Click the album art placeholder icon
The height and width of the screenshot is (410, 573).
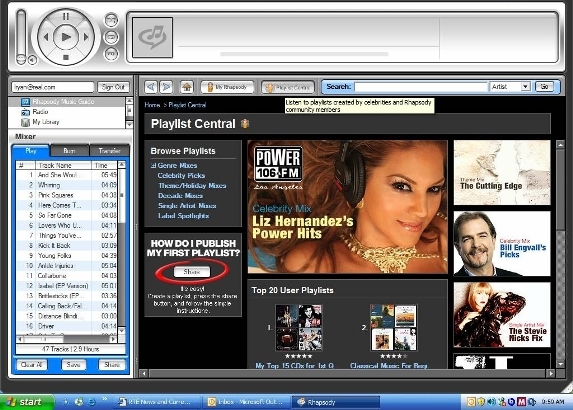[x=152, y=37]
